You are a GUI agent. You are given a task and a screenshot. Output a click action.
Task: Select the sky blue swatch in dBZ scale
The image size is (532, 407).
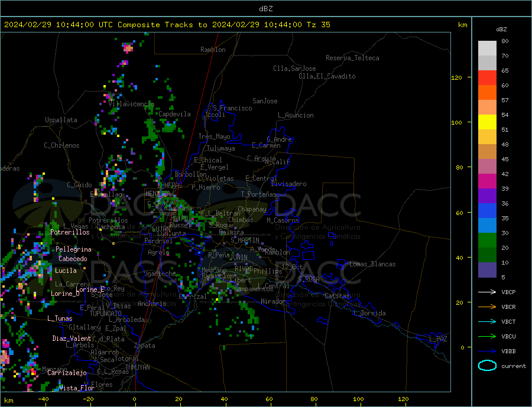[x=487, y=226]
